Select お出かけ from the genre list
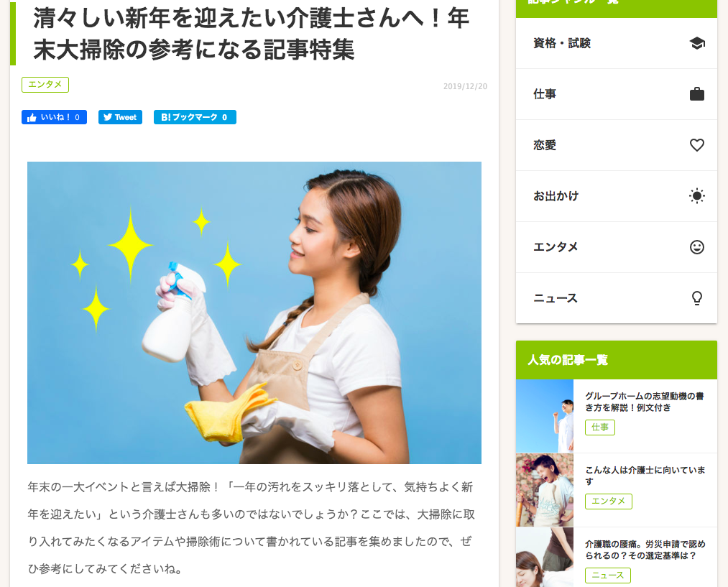Viewport: 728px width, 587px height. 617,196
